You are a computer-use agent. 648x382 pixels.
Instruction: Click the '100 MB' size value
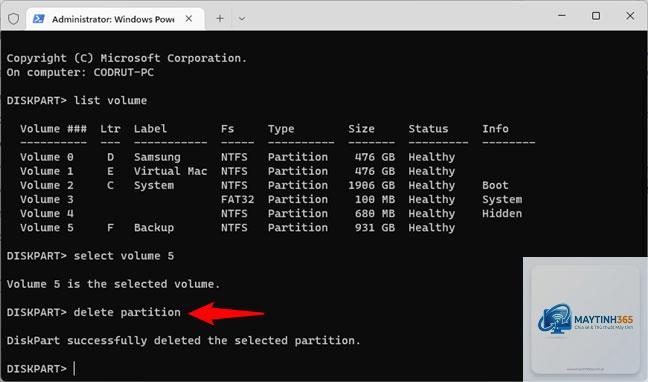click(375, 199)
